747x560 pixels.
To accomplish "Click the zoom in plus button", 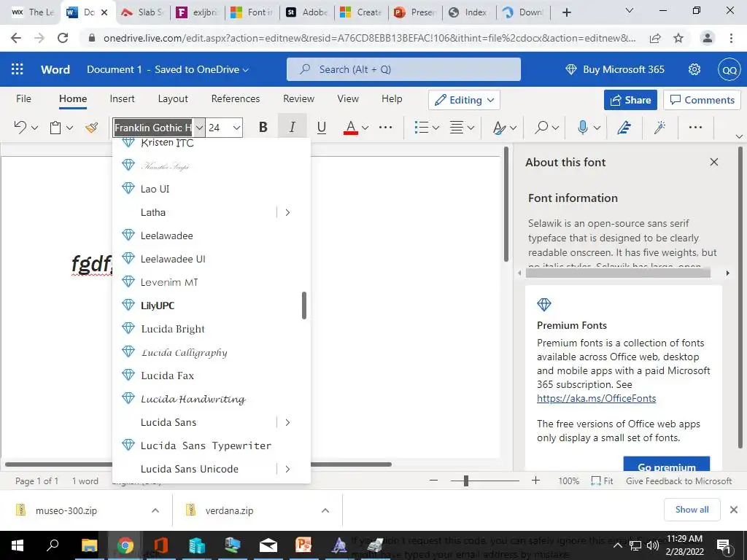I will point(536,481).
